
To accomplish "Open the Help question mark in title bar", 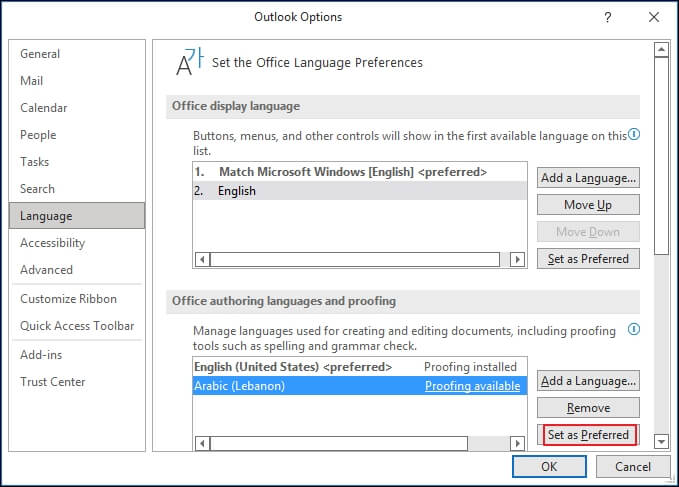I will [608, 17].
